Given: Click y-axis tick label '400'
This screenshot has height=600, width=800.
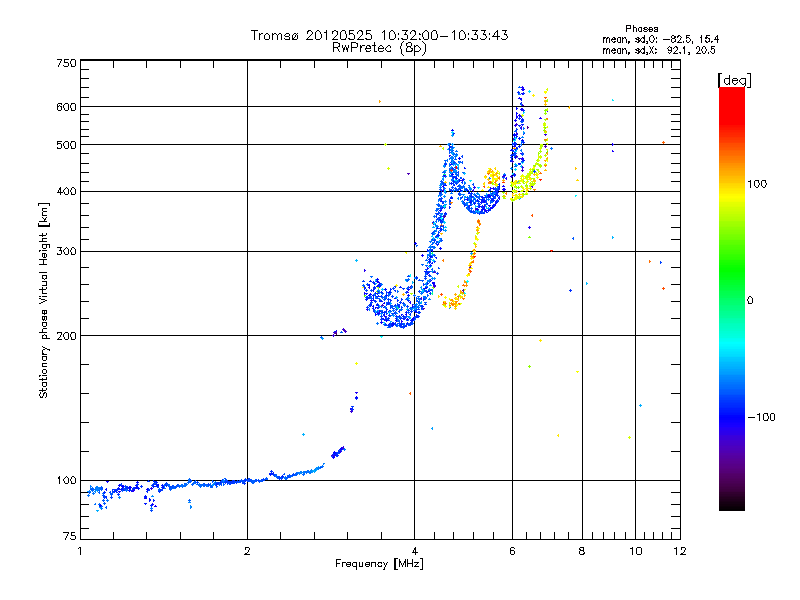Looking at the screenshot, I should (67, 192).
